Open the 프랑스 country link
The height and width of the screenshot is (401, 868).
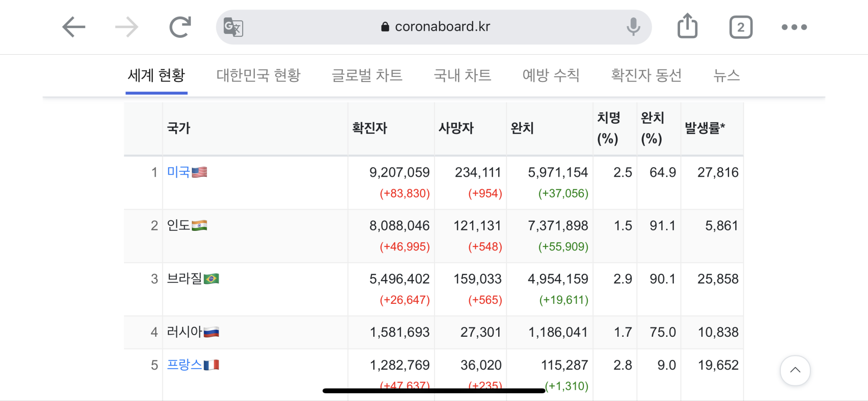tap(185, 365)
